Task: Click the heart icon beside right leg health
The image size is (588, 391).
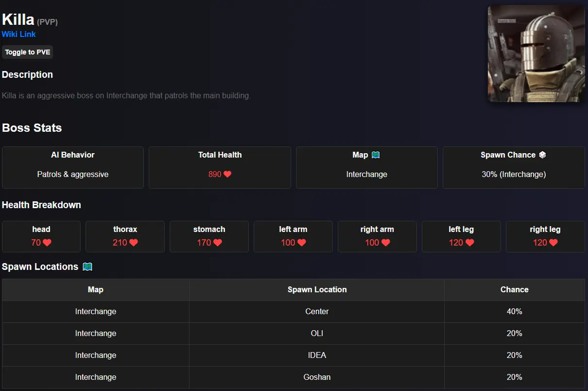Action: (553, 242)
